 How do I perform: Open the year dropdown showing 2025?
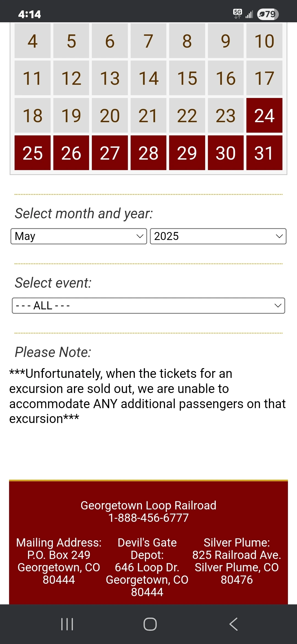(x=218, y=236)
